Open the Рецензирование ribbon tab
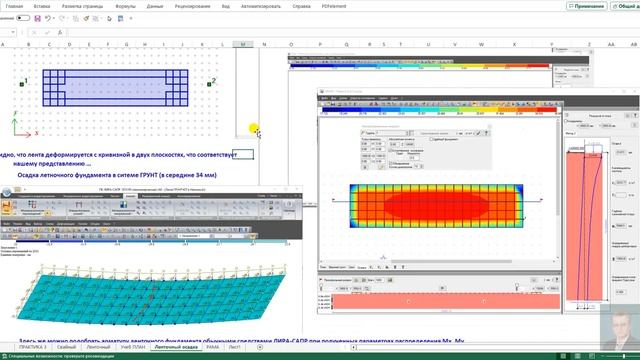The height and width of the screenshot is (360, 640). pos(192,6)
